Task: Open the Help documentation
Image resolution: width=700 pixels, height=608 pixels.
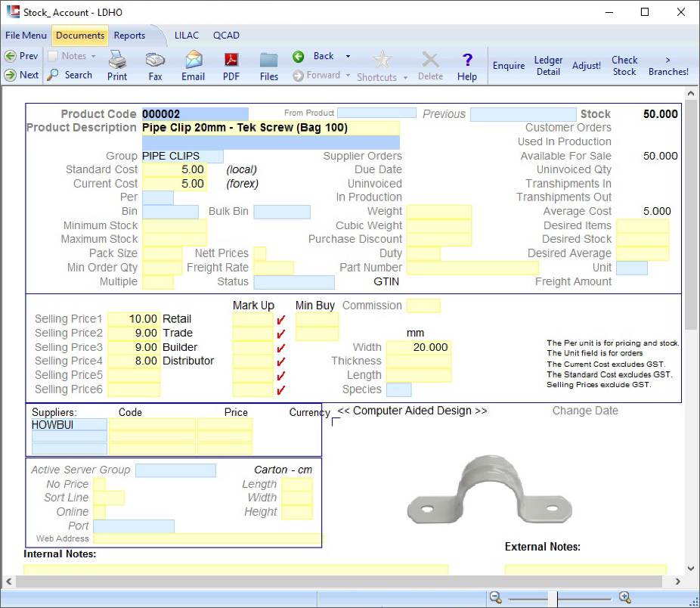Action: coord(467,64)
